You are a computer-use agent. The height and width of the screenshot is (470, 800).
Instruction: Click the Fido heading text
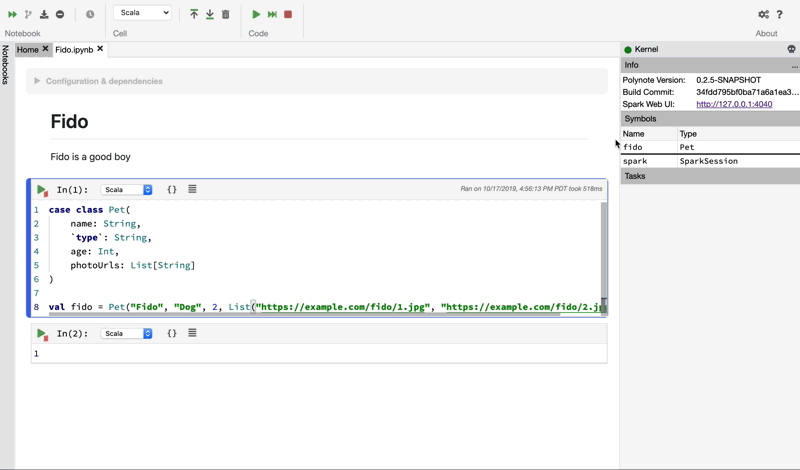(x=69, y=121)
